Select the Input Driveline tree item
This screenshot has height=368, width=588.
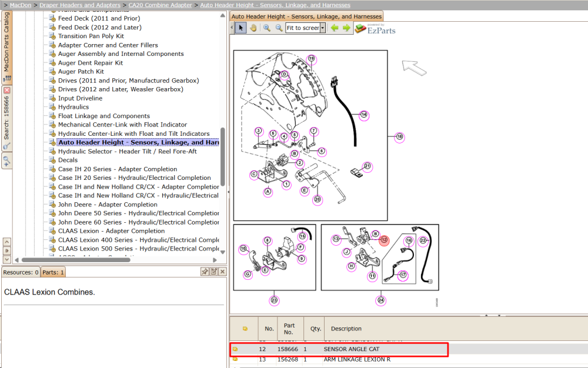(x=80, y=98)
